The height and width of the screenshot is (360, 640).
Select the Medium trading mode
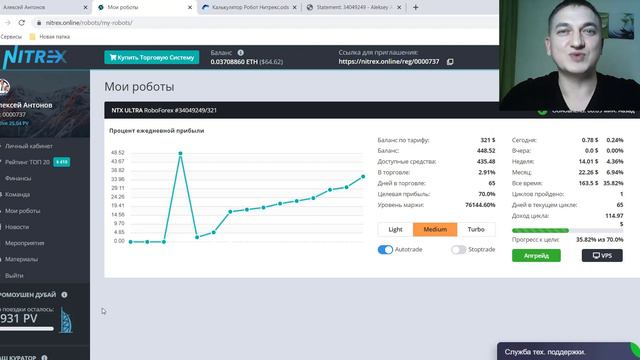(x=435, y=229)
